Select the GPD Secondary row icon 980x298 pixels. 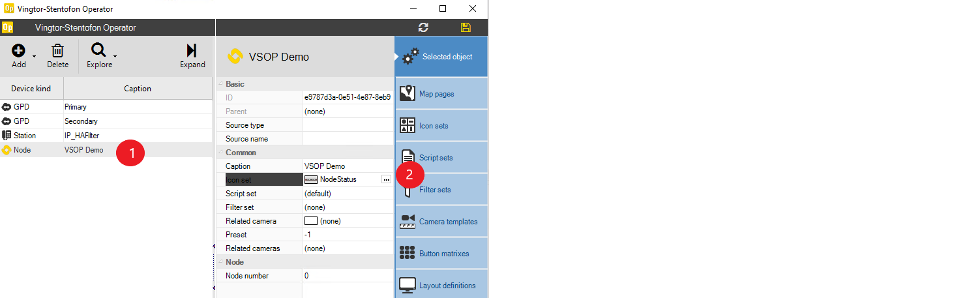click(7, 121)
